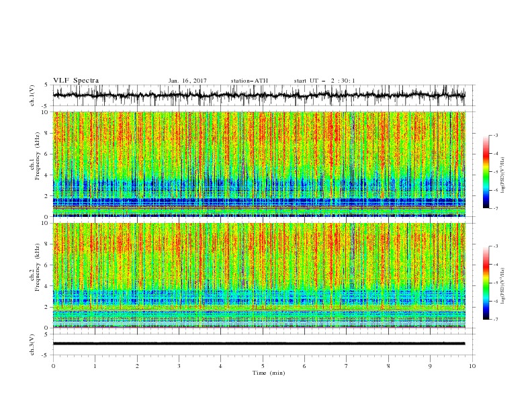Click ch.2 frequency tick label "2"

tap(46, 307)
